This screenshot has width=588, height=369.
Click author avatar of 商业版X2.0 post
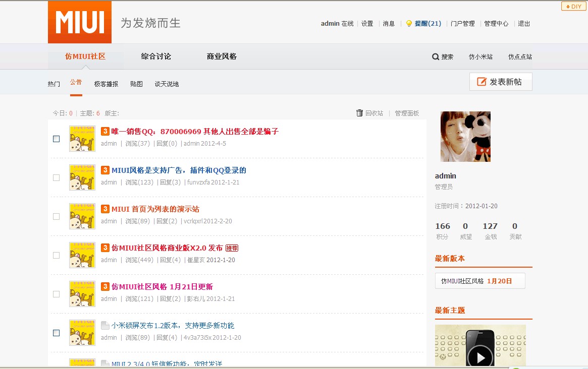point(82,255)
